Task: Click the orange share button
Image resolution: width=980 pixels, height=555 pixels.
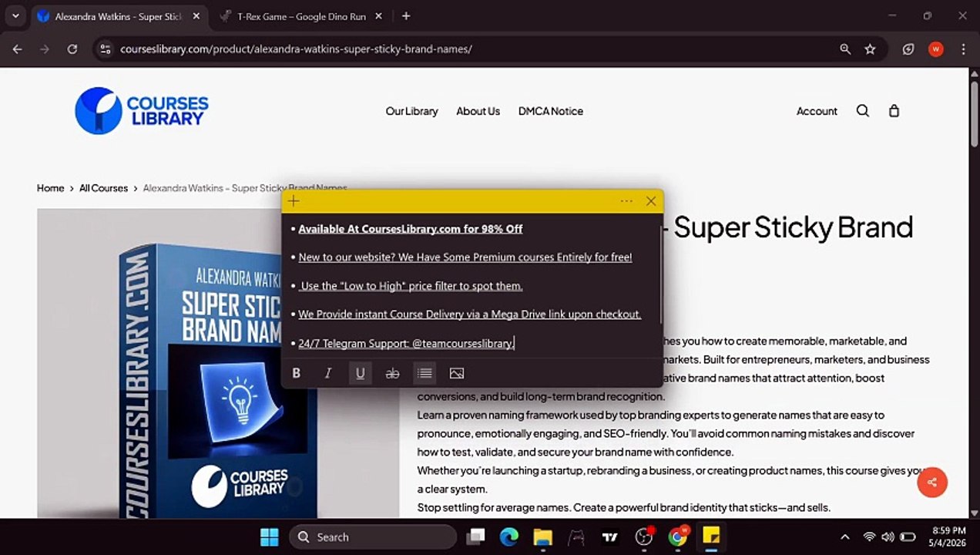Action: (932, 483)
